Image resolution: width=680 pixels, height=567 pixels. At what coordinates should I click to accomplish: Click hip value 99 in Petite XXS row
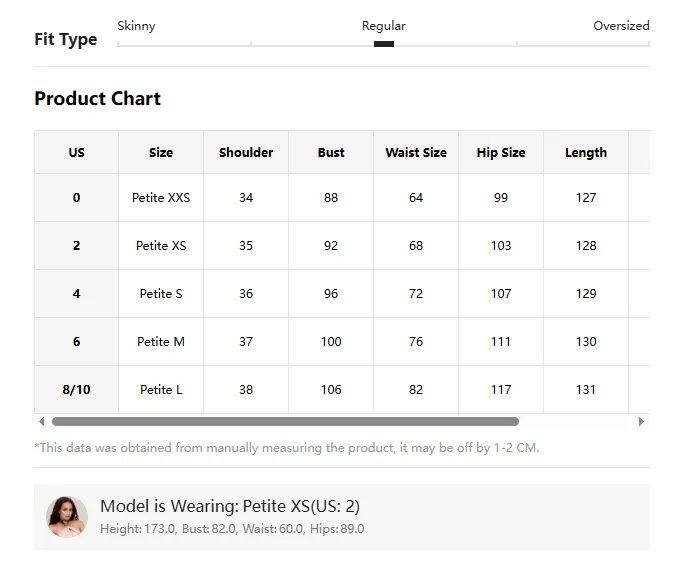[x=501, y=198]
